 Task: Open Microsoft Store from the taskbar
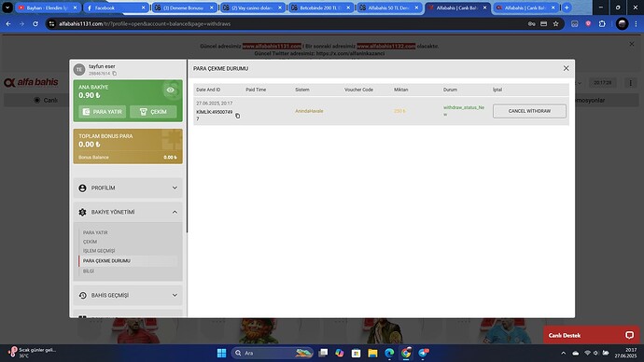[x=357, y=353]
